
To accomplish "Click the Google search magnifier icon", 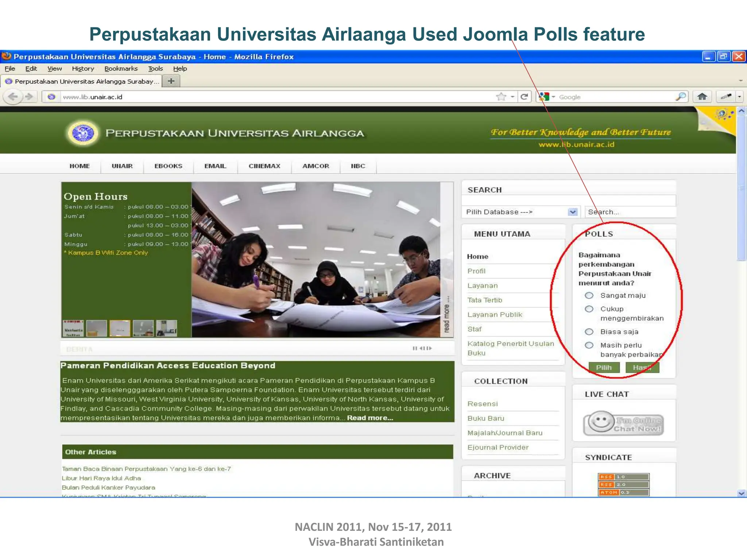I will pyautogui.click(x=680, y=97).
